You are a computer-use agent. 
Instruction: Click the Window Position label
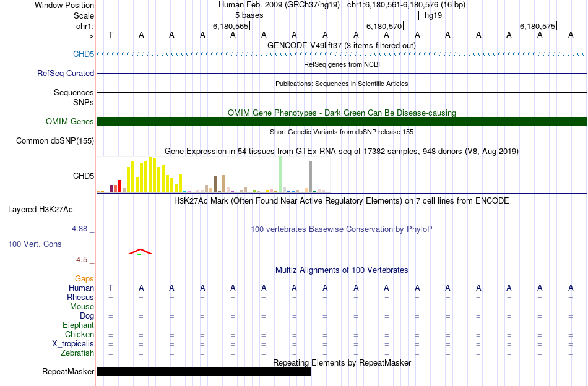[64, 5]
